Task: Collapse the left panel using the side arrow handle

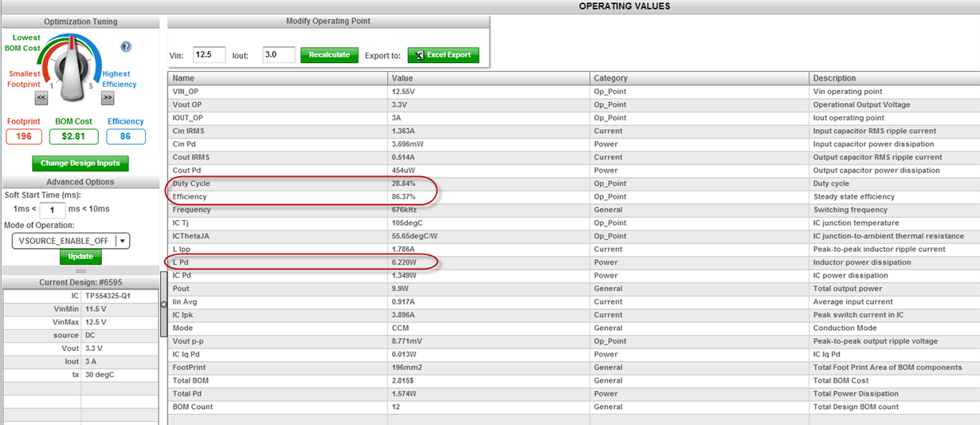Action: [x=163, y=303]
